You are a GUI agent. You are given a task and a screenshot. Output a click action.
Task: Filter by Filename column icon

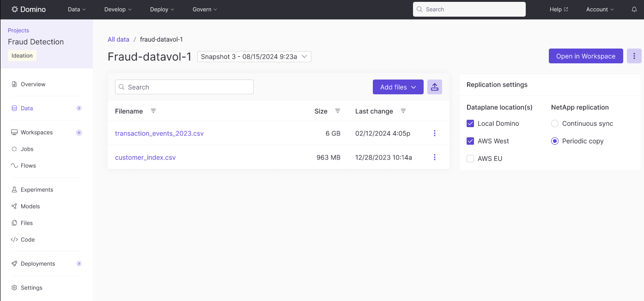(x=153, y=111)
